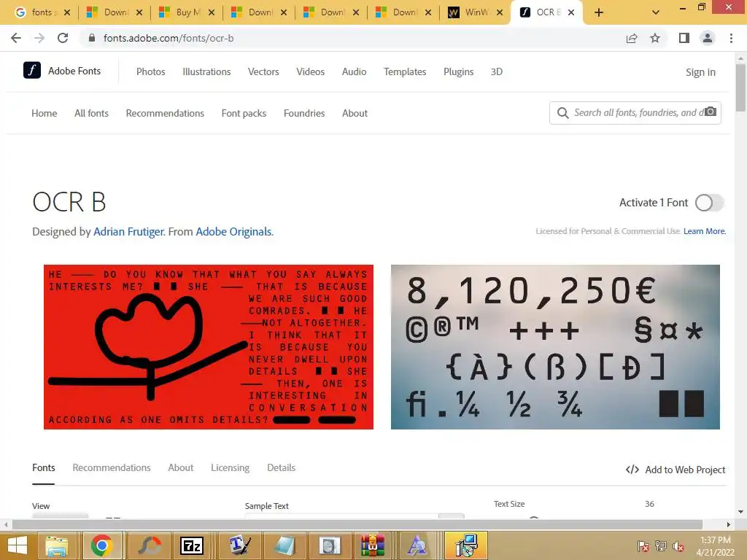Open a new tab with the plus button
This screenshot has width=747, height=560.
point(599,12)
